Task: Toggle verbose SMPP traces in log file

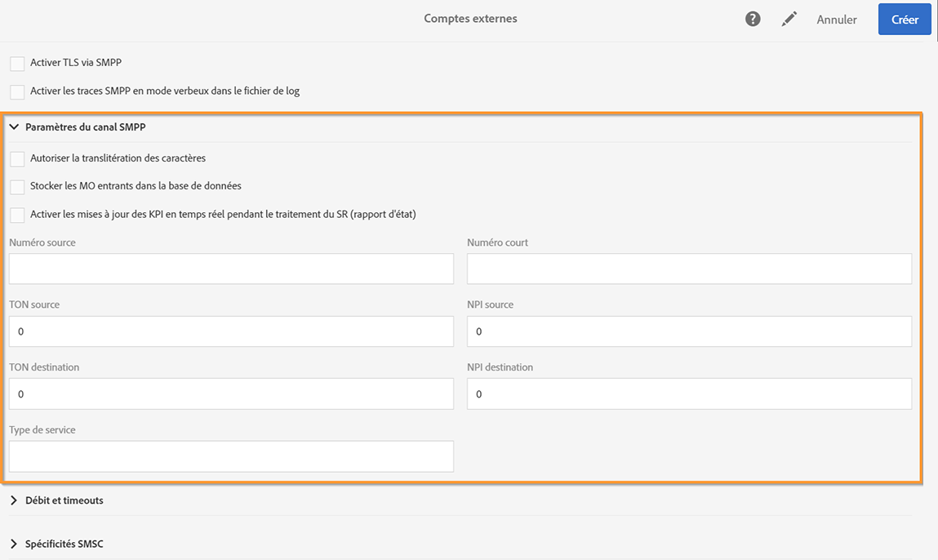Action: click(x=17, y=92)
